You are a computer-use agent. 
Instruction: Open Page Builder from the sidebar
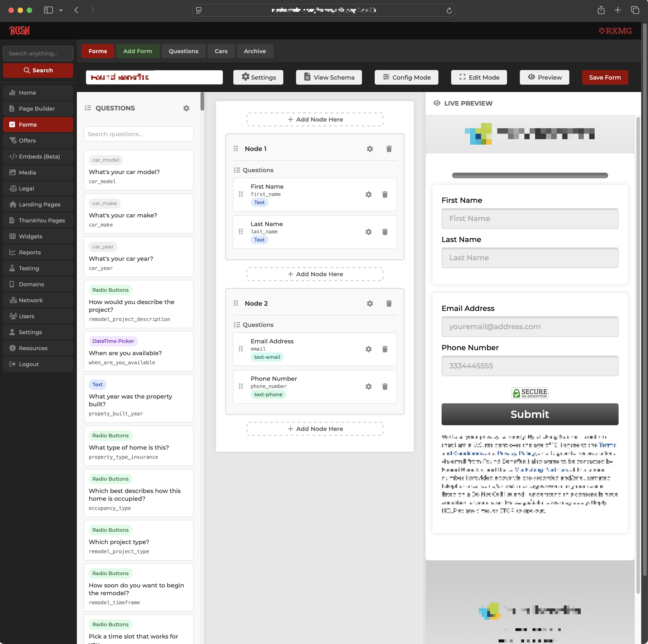(x=36, y=108)
